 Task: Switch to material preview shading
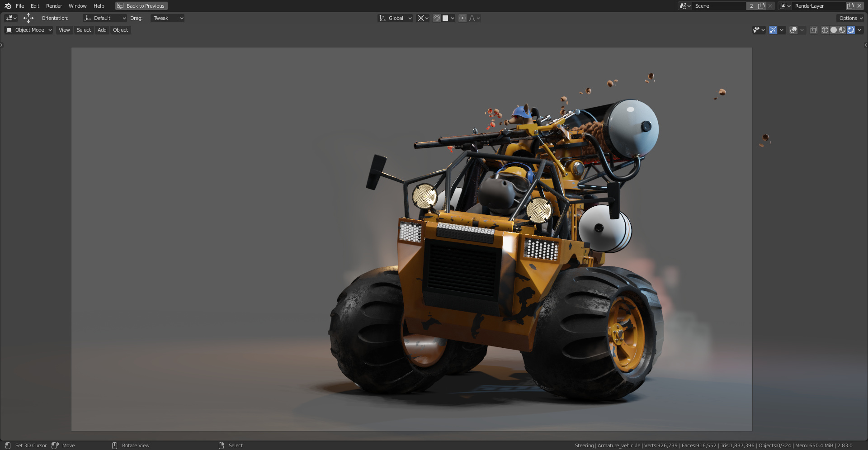(x=842, y=30)
